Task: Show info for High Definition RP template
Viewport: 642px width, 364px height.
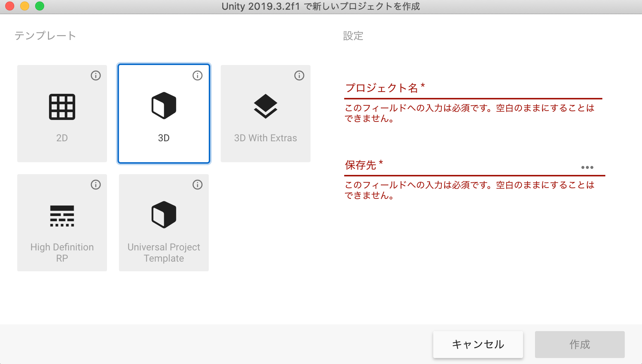Action: coord(96,185)
